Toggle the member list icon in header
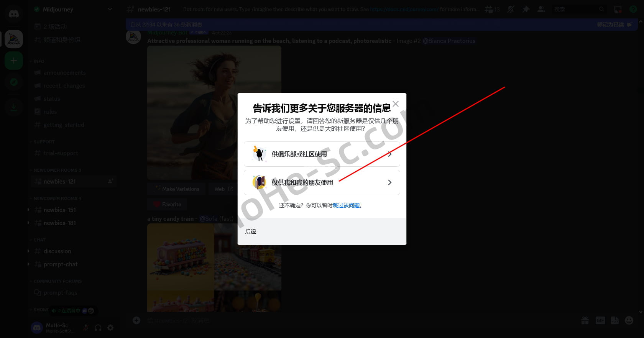The height and width of the screenshot is (338, 644). coord(541,9)
